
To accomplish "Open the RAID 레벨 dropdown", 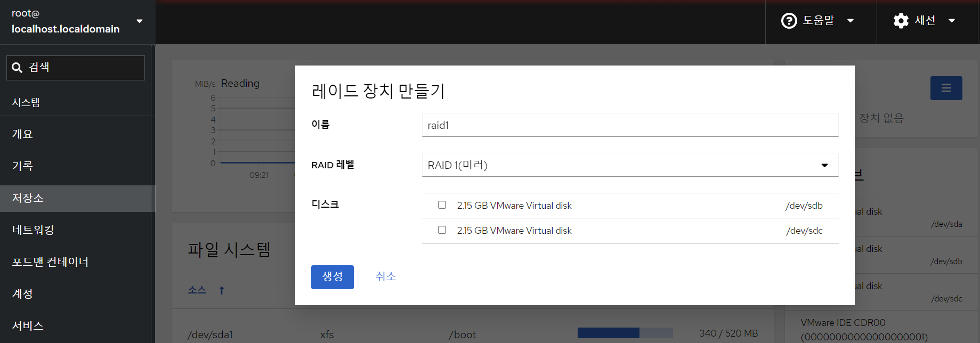I will [x=630, y=165].
